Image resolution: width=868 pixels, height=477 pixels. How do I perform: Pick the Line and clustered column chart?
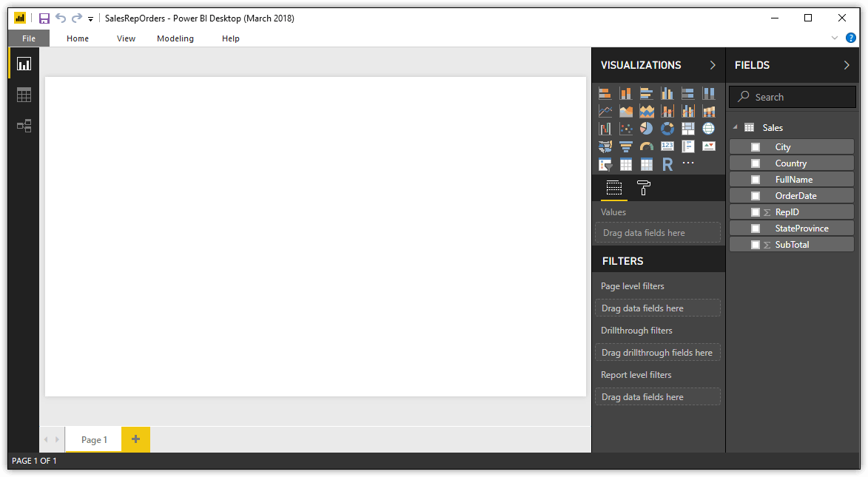pyautogui.click(x=687, y=111)
